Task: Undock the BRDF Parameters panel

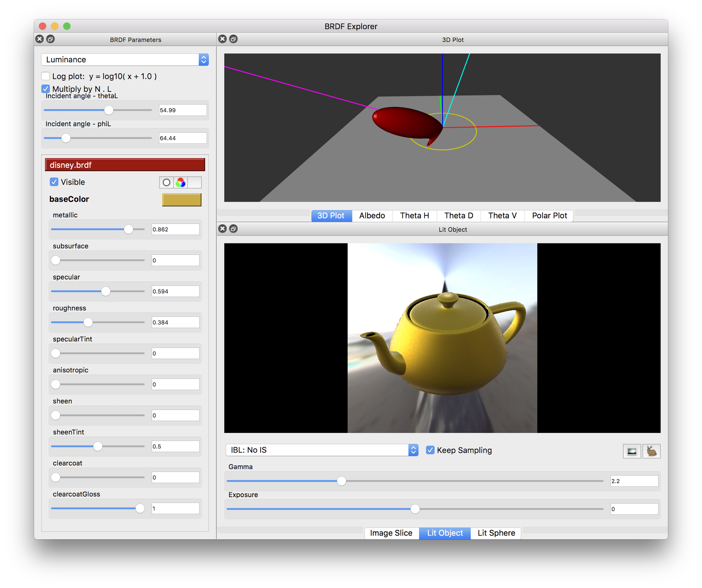Action: [51, 39]
